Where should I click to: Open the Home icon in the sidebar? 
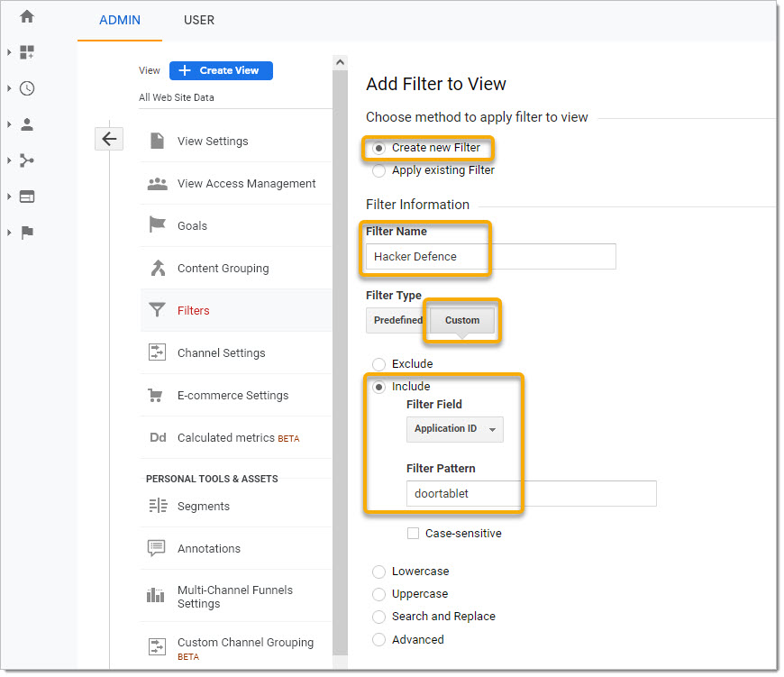point(27,16)
